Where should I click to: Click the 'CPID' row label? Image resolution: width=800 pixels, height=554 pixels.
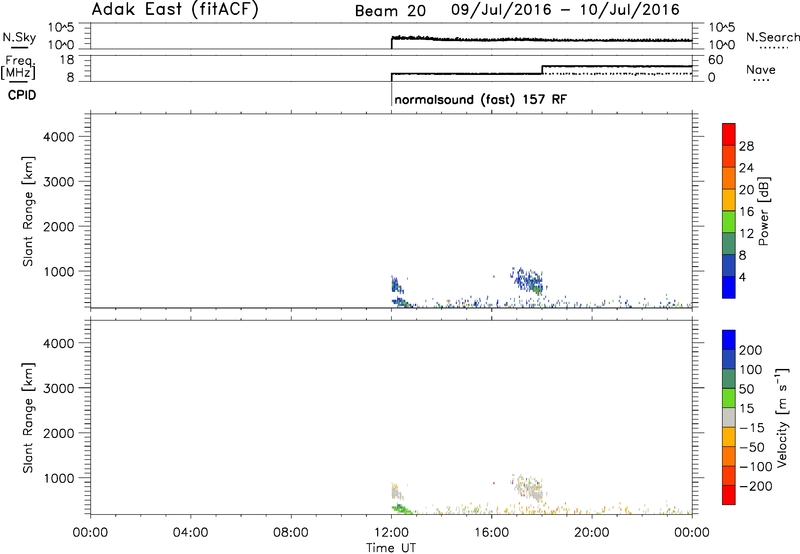click(22, 95)
